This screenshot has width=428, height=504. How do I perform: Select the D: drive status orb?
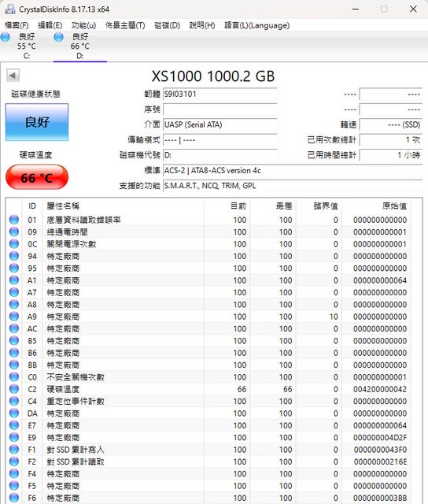[x=58, y=37]
